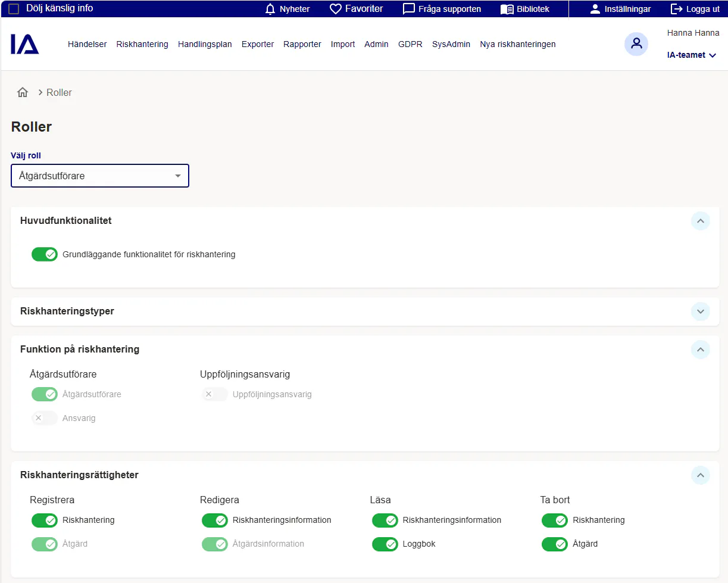The width and height of the screenshot is (728, 583).
Task: Click the Favoriter heart icon
Action: (336, 9)
